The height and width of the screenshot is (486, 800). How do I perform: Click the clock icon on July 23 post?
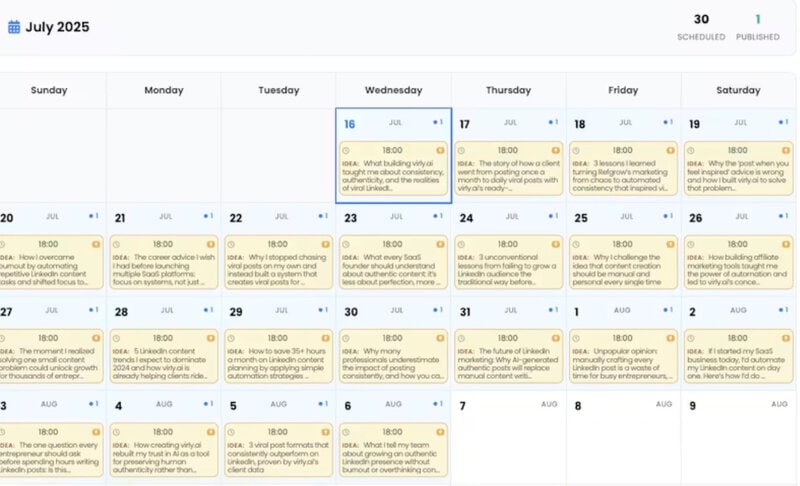346,244
